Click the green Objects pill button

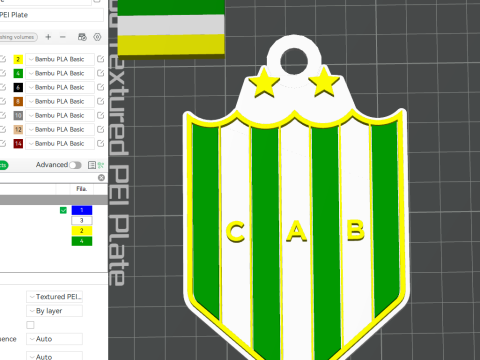(x=4, y=165)
